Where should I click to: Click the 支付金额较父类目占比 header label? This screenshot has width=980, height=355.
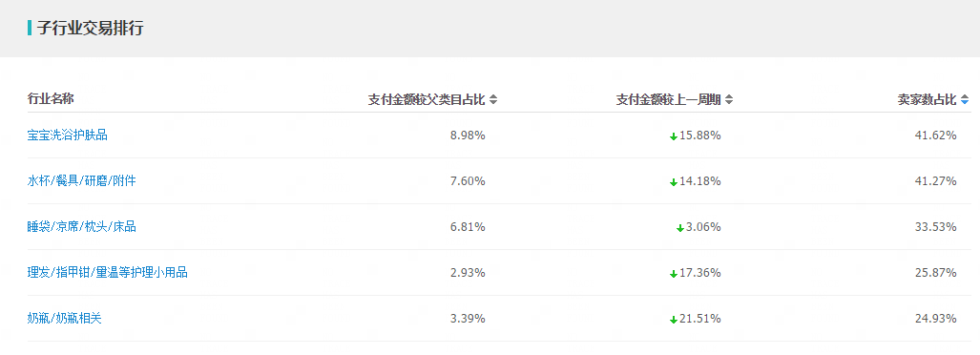427,99
